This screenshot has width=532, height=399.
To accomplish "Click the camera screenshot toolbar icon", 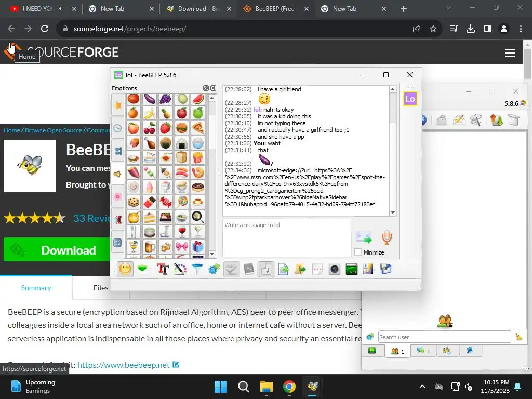I will coord(334,270).
